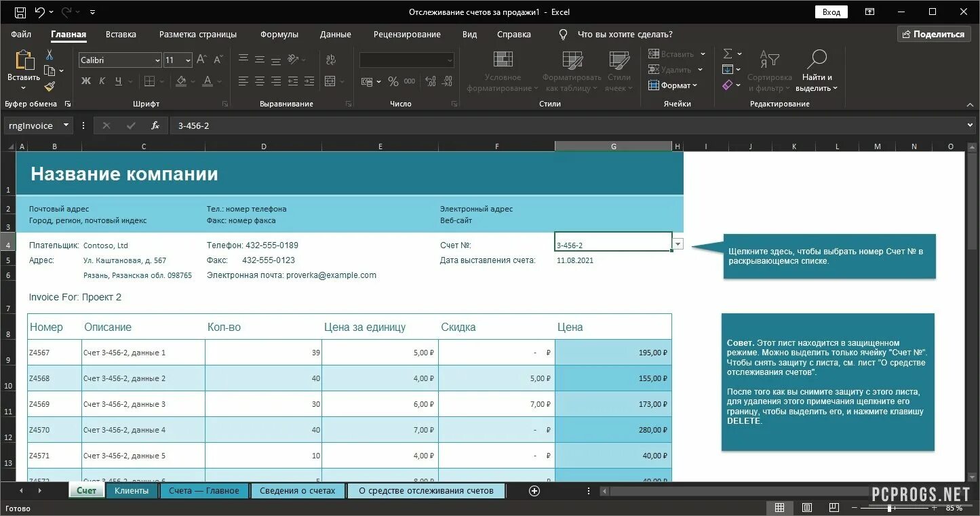Toggle align text right
This screenshot has height=516, width=980.
pos(275,81)
